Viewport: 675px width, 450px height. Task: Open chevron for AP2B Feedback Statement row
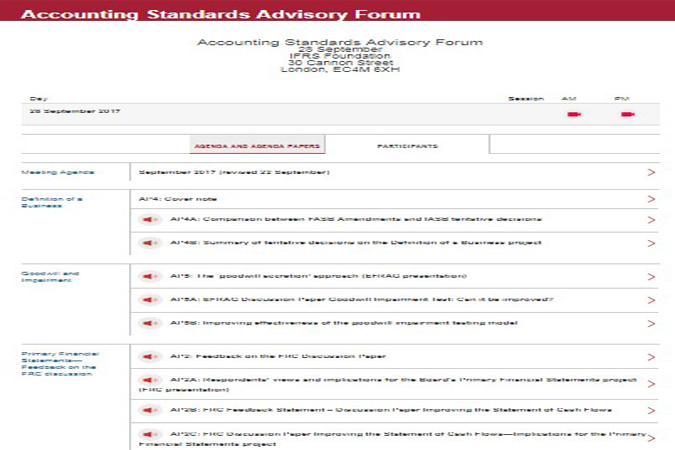(x=651, y=410)
